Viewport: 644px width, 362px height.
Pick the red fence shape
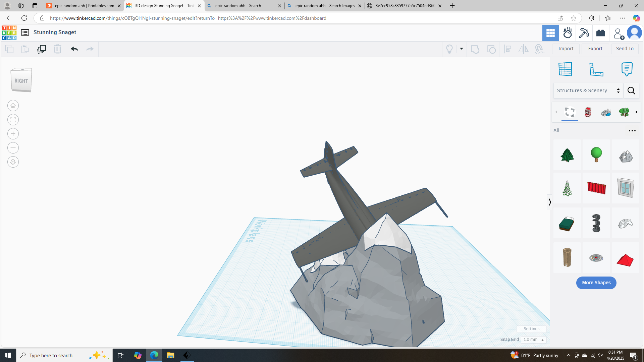pos(596,188)
